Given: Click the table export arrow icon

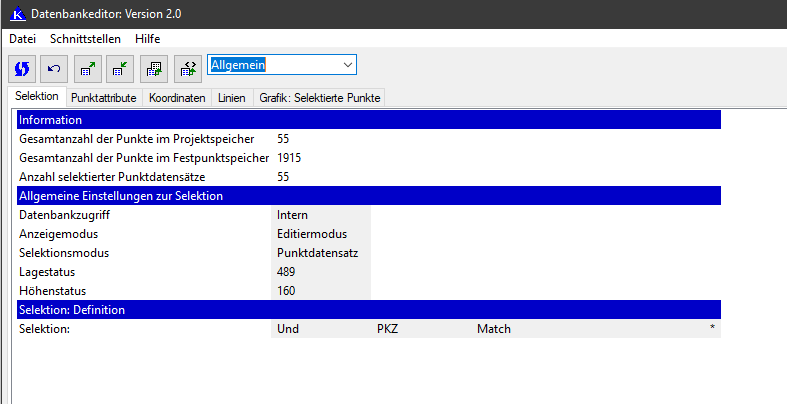Looking at the screenshot, I should (x=87, y=68).
